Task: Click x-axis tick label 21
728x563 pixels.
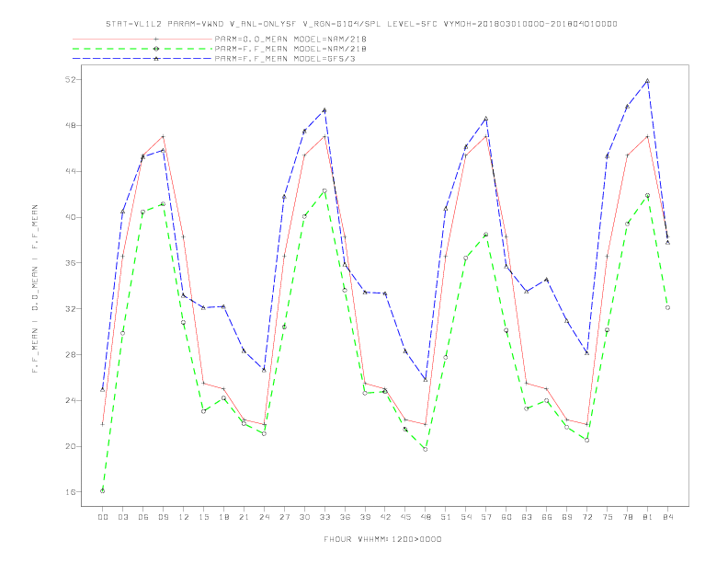Action: [244, 517]
